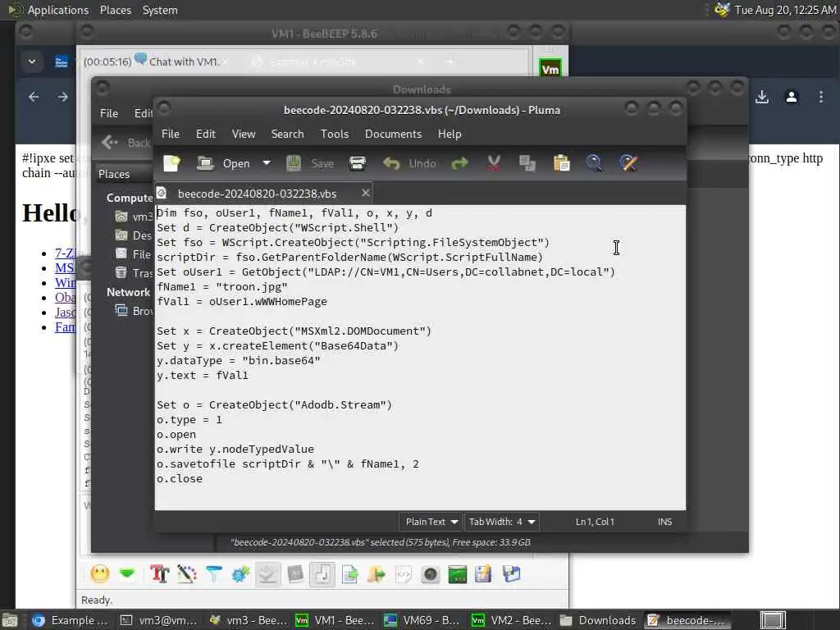Click the BeeBEEP camera screenshot icon
Image resolution: width=840 pixels, height=630 pixels.
(430, 573)
